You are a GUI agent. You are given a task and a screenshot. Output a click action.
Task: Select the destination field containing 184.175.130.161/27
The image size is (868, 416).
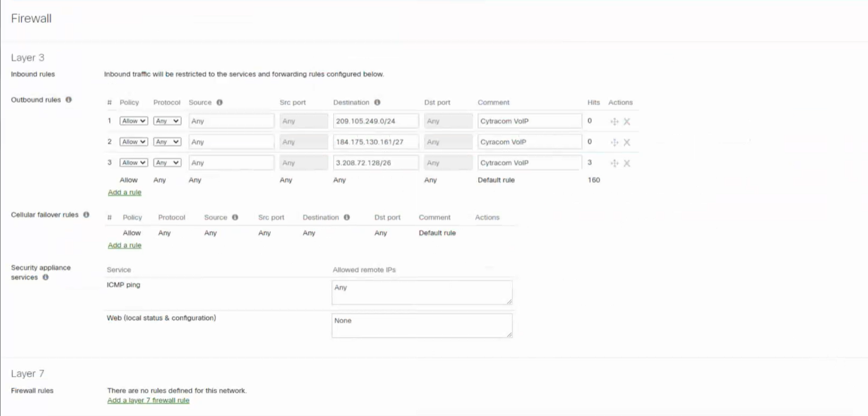tap(376, 142)
